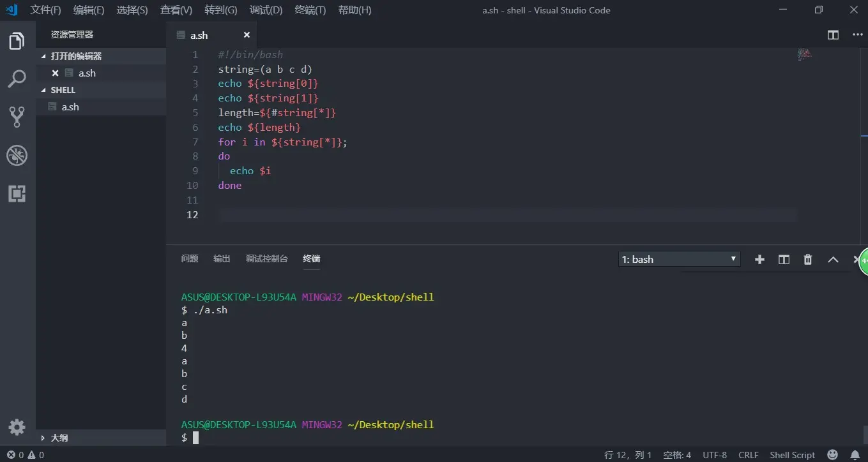Change line ending CRLF
Viewport: 868px width, 462px height.
click(749, 455)
